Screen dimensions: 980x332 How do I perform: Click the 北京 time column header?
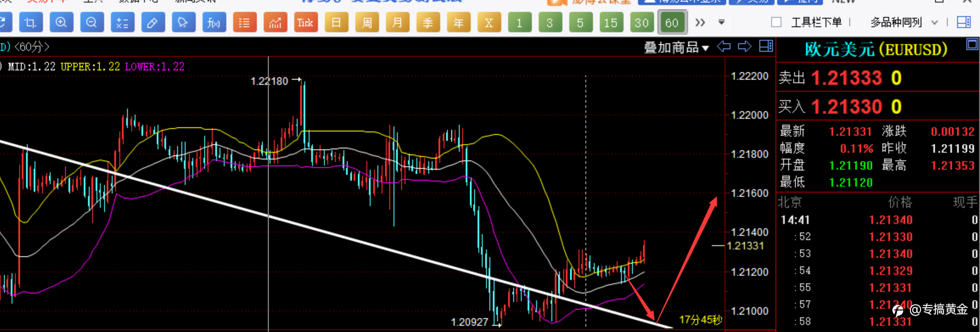pos(790,202)
